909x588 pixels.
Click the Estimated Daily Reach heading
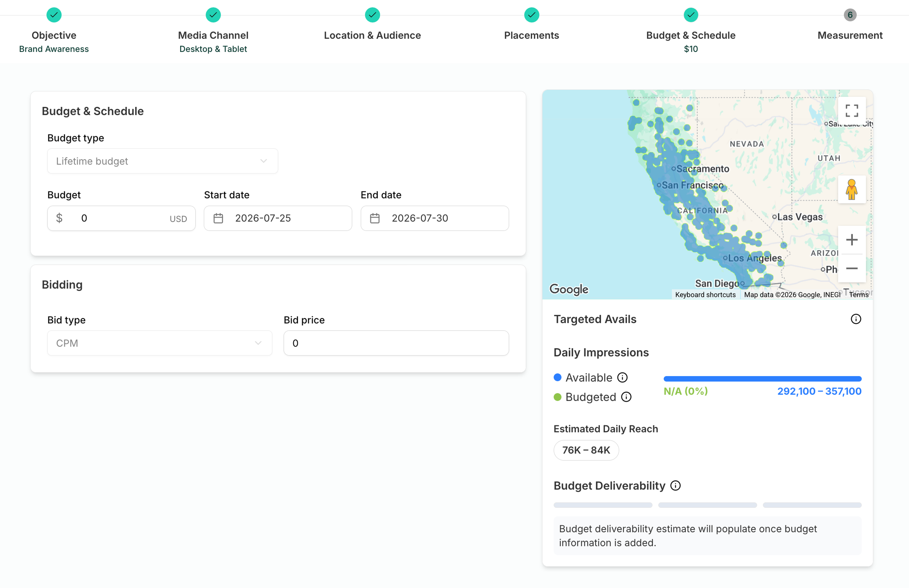pos(606,429)
